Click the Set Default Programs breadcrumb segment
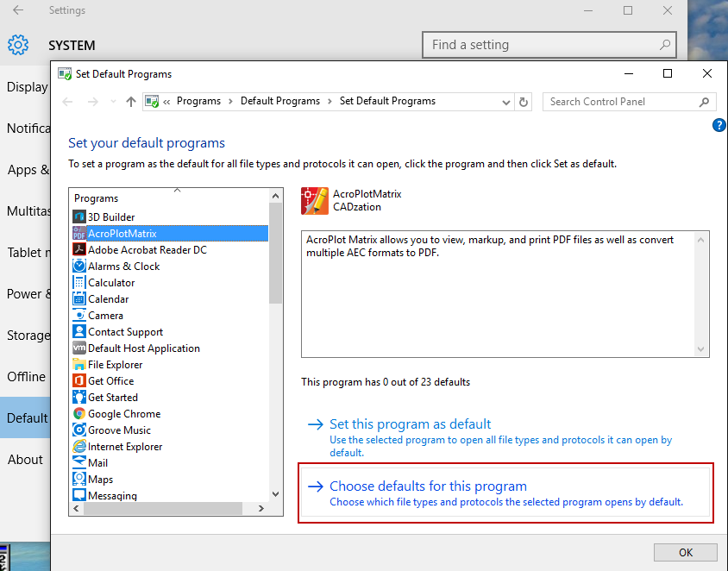The image size is (728, 571). [387, 101]
